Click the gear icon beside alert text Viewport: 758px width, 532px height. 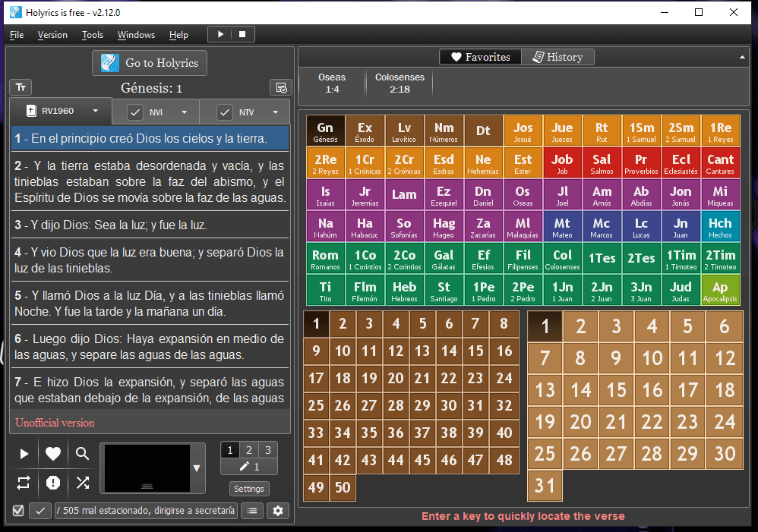coord(277,511)
